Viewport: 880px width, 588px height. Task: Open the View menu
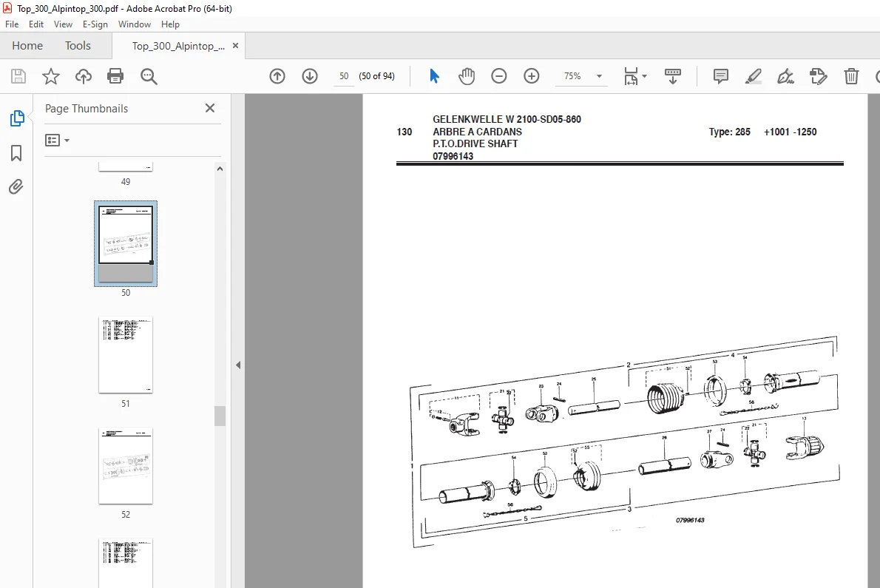pyautogui.click(x=63, y=24)
